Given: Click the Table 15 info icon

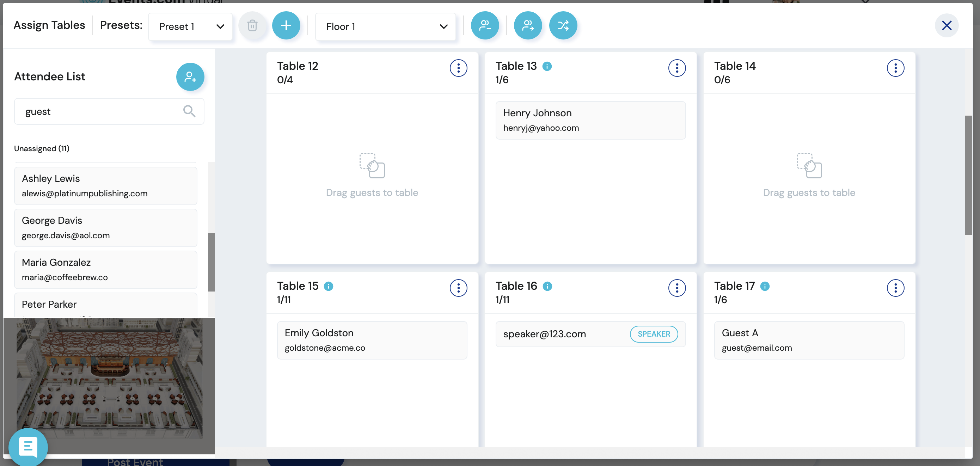Looking at the screenshot, I should pos(328,286).
